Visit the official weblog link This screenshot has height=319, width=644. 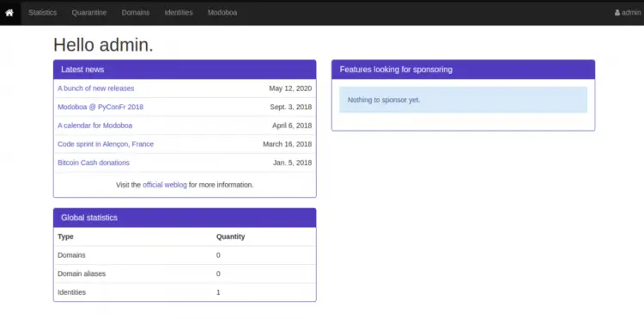pos(165,185)
